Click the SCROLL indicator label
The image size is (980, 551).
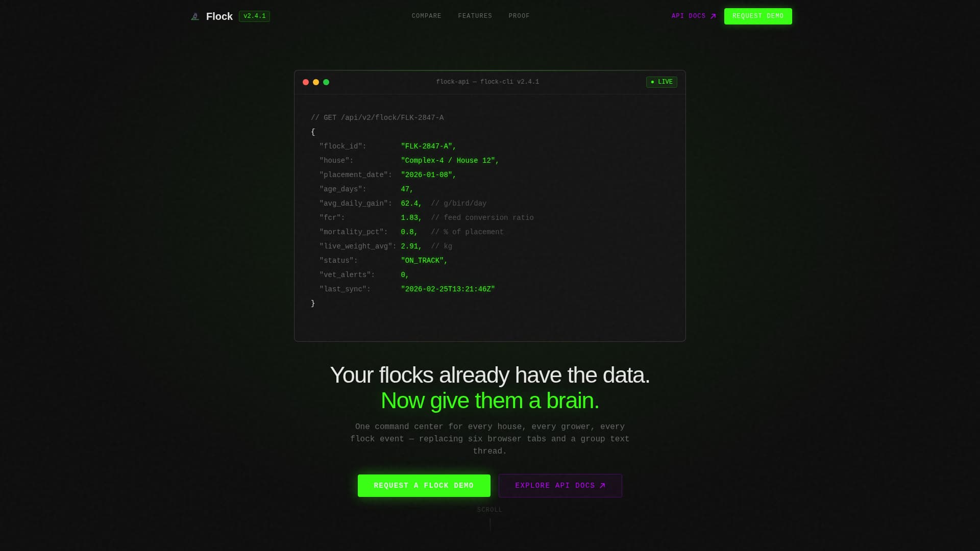(489, 510)
